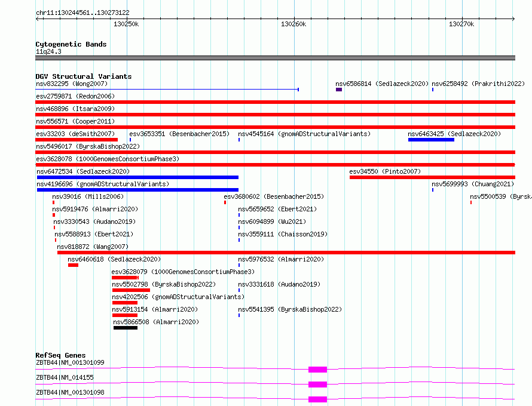Open nsv5496017 (ByrskaBishop2022) label
Screen dimensions: 532x406
pos(88,146)
